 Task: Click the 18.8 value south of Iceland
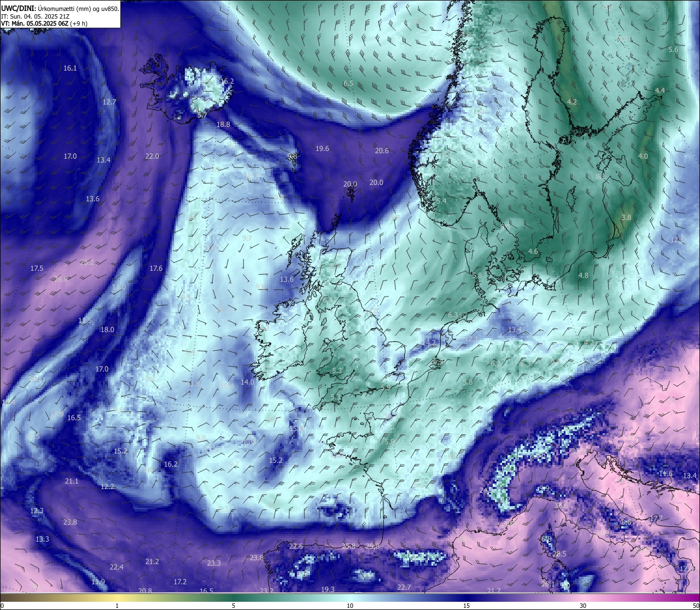(223, 125)
